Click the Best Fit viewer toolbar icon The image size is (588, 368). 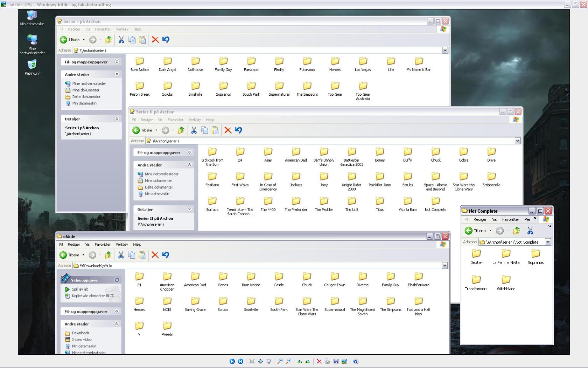252,361
